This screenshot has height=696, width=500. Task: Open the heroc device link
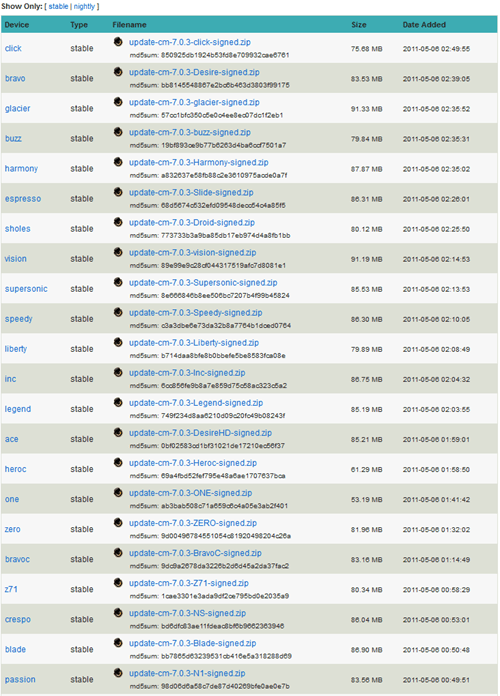(x=16, y=469)
